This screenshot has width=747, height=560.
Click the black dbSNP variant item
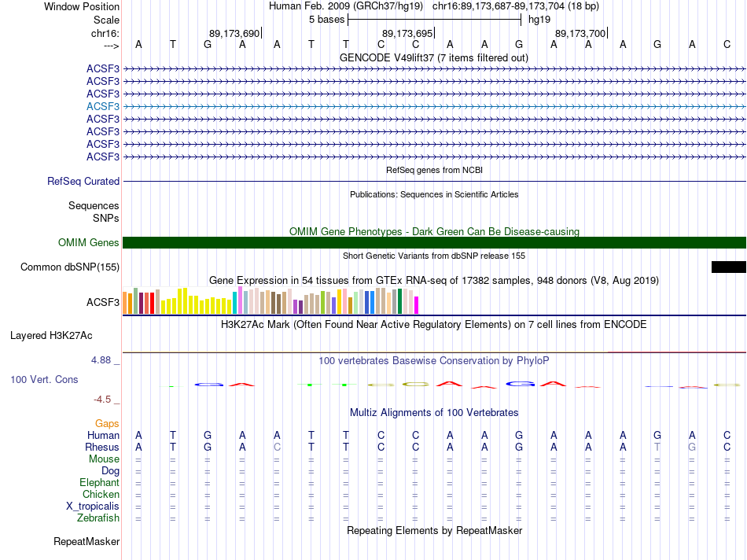[728, 267]
